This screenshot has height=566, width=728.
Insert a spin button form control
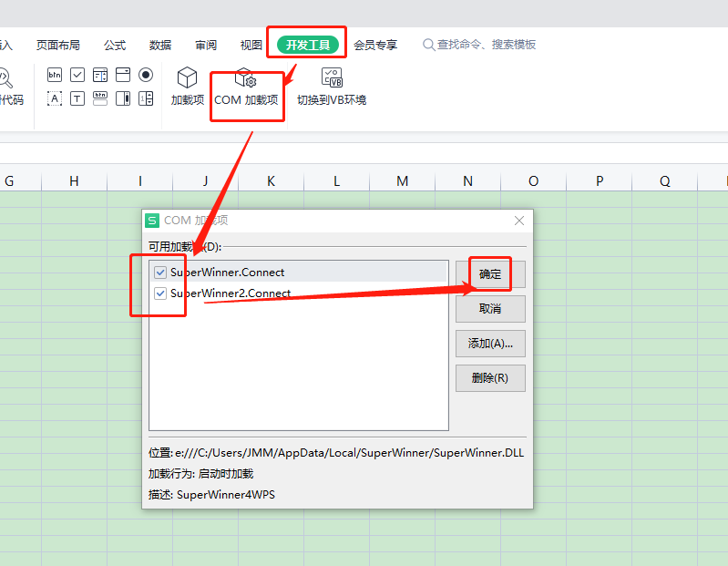pos(145,98)
